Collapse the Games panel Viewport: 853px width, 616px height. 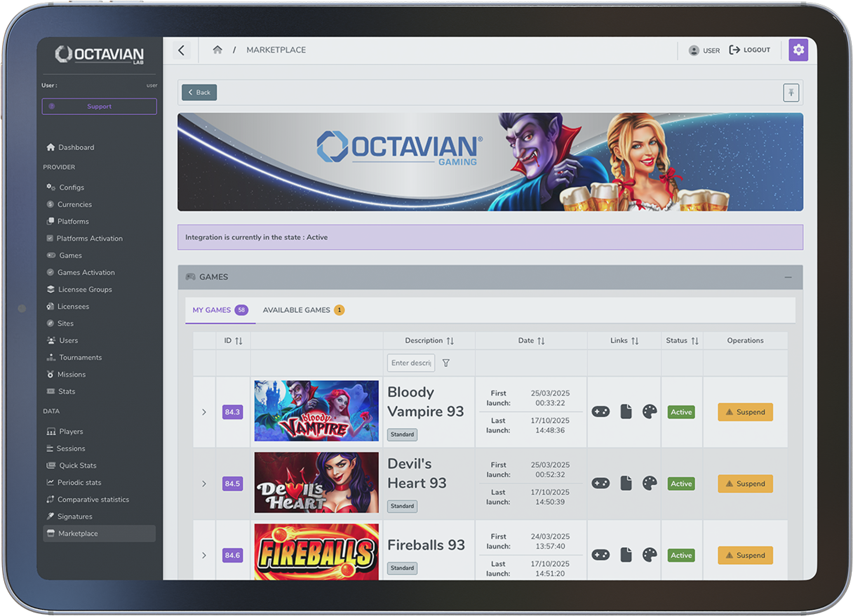(x=788, y=277)
